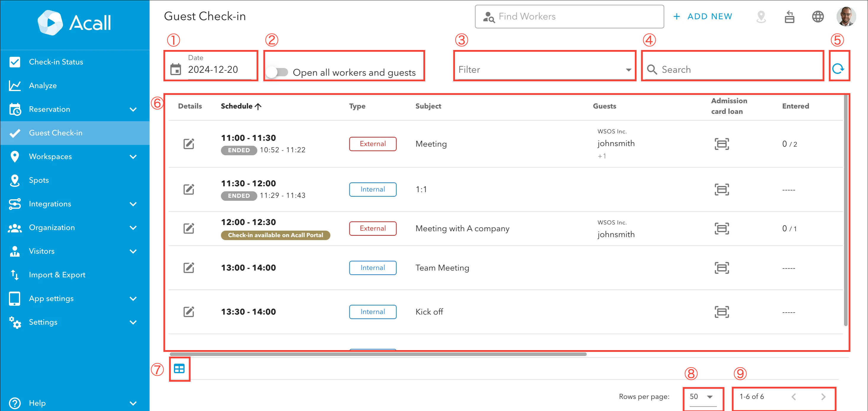Click External tag on Meeting with A company
This screenshot has width=868, height=411.
[373, 228]
